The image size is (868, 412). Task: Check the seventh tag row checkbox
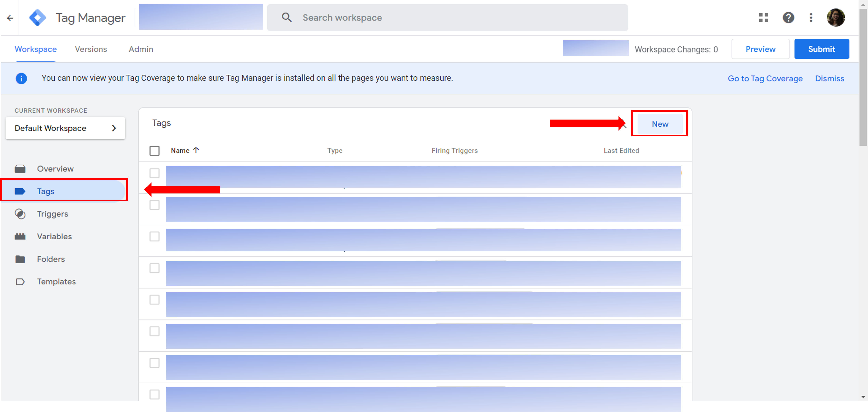154,363
